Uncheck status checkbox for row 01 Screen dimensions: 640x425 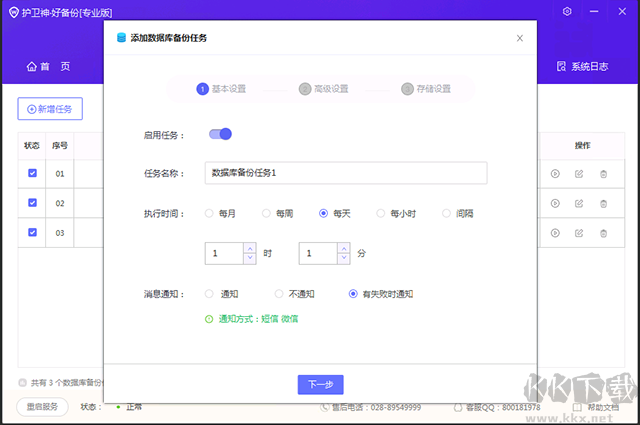pos(32,173)
